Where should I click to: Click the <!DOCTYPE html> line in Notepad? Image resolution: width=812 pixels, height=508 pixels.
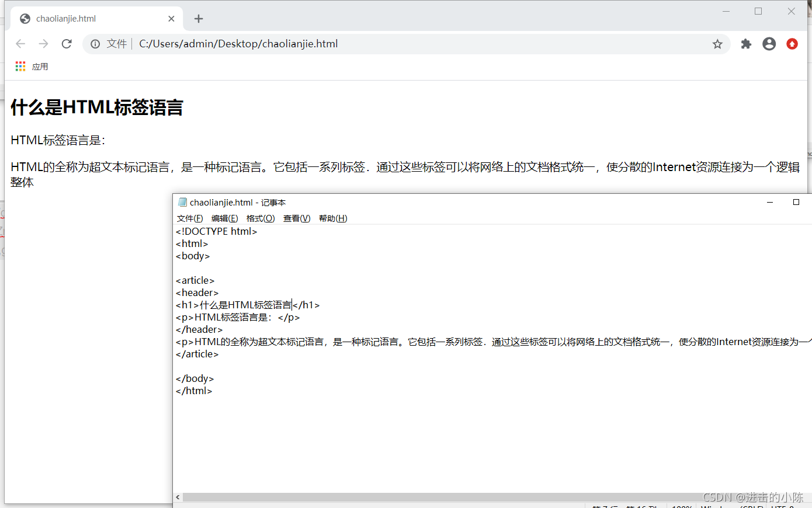217,231
